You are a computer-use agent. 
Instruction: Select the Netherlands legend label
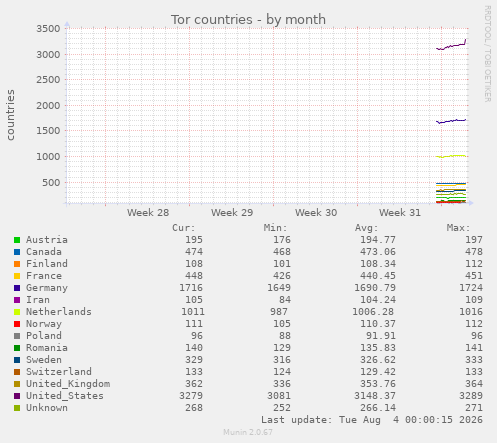(59, 312)
